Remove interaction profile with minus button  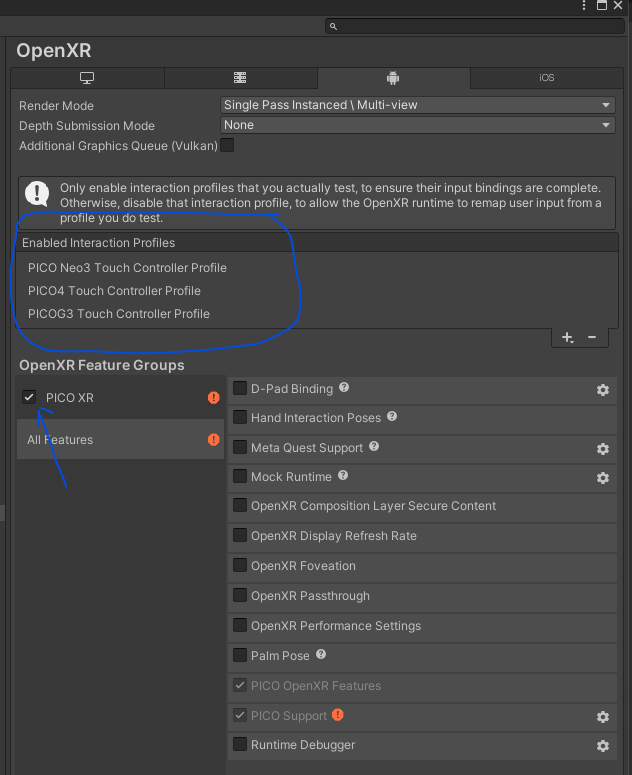coord(592,338)
